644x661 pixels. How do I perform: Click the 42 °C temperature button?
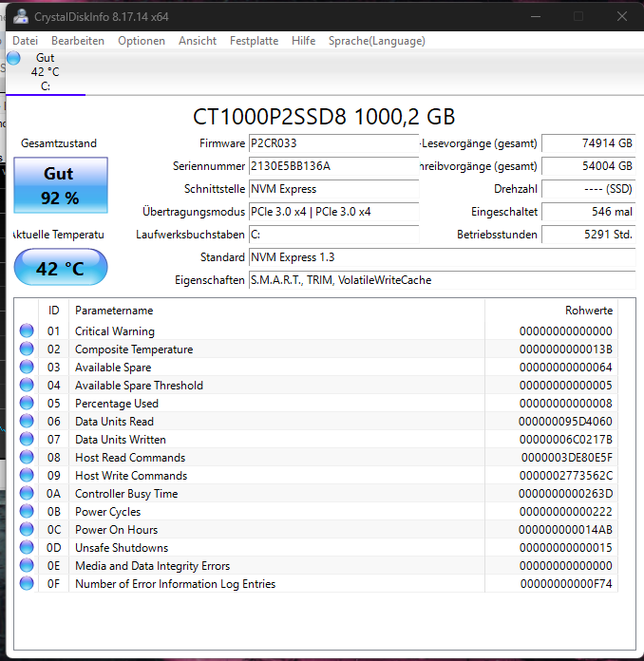(x=61, y=267)
